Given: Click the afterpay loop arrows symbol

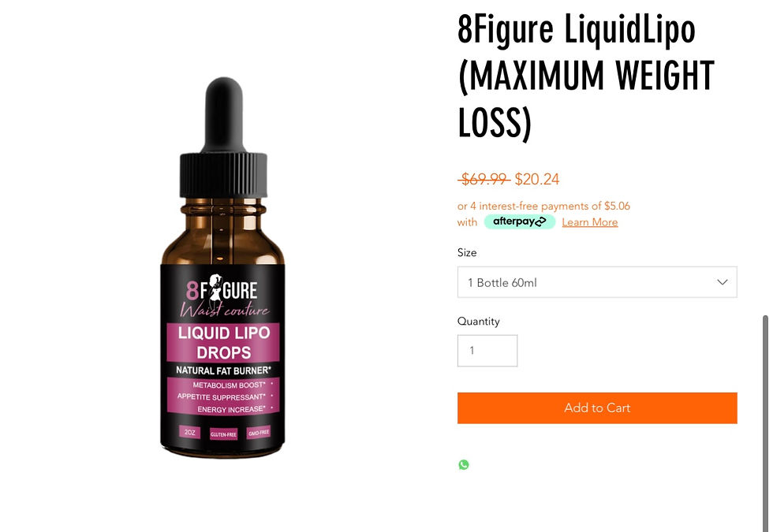Looking at the screenshot, I should (x=541, y=221).
